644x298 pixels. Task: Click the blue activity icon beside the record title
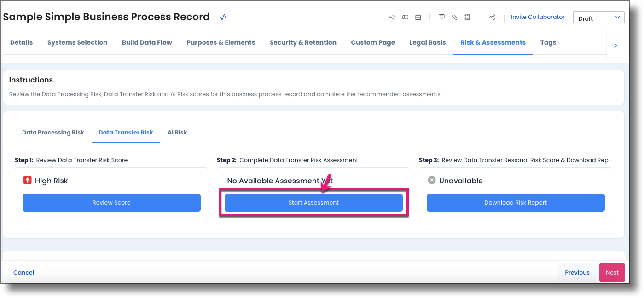tap(222, 17)
